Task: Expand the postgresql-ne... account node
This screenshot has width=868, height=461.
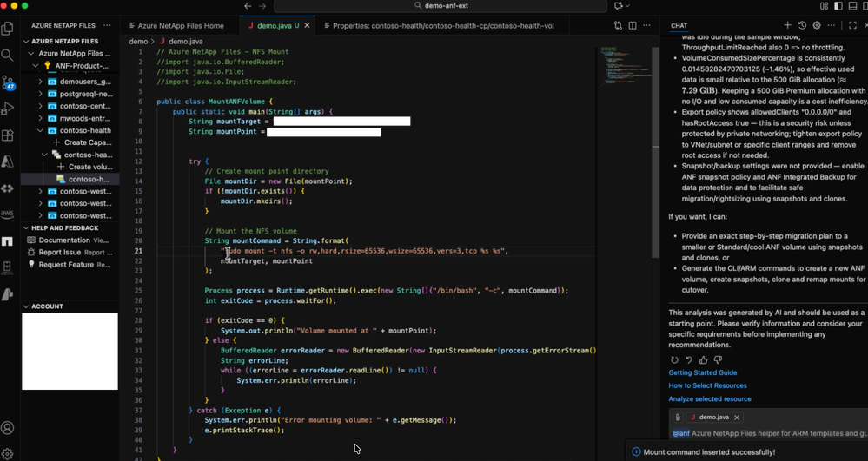Action: [x=41, y=94]
